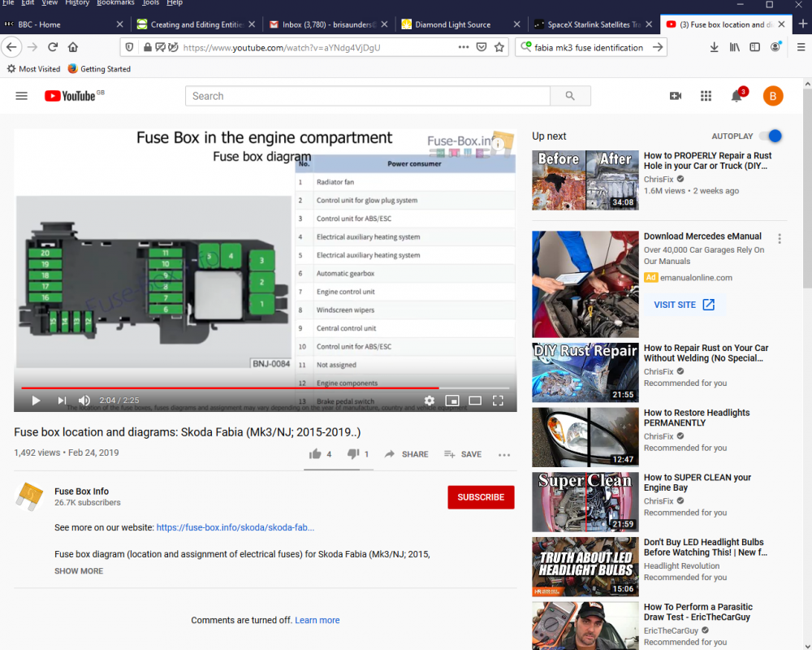Enter full screen mode

tap(498, 401)
